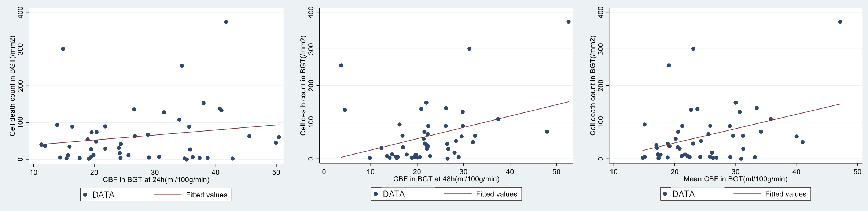Click the red fitted line in the 48h plot
The width and height of the screenshot is (868, 211).
pyautogui.click(x=455, y=130)
